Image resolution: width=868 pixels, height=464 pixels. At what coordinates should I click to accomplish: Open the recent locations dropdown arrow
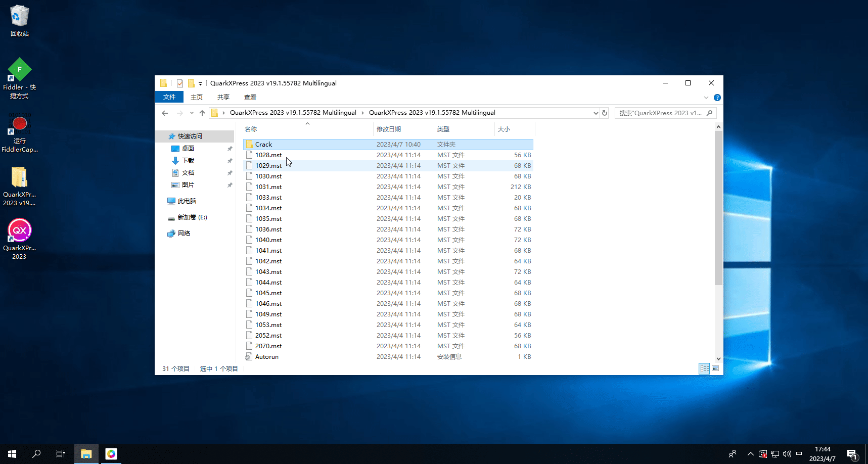(x=192, y=113)
